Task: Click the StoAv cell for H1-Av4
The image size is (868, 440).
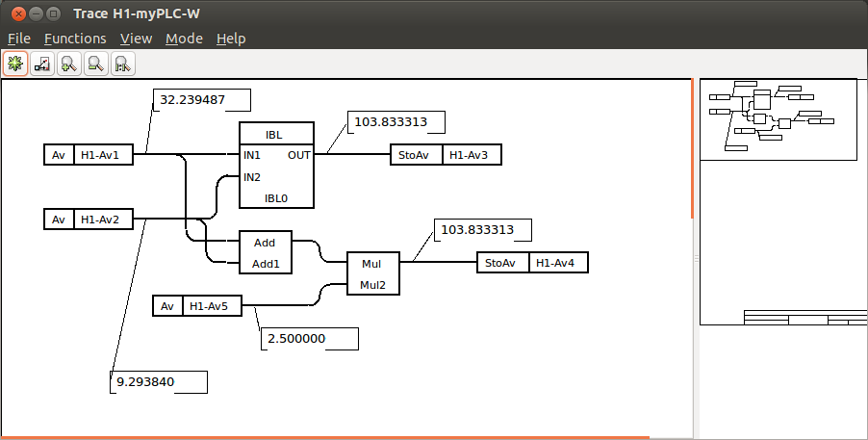Action: [502, 263]
